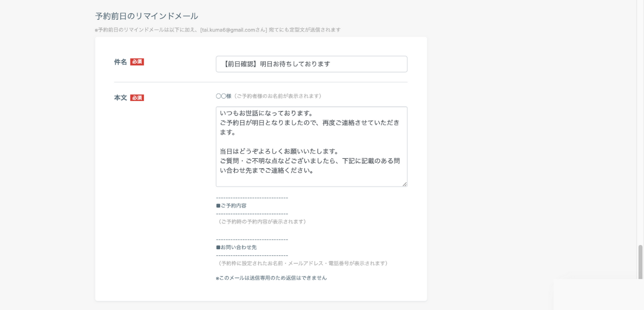The image size is (644, 310).
Task: Click the blank white panel at bottom right
Action: point(598,294)
